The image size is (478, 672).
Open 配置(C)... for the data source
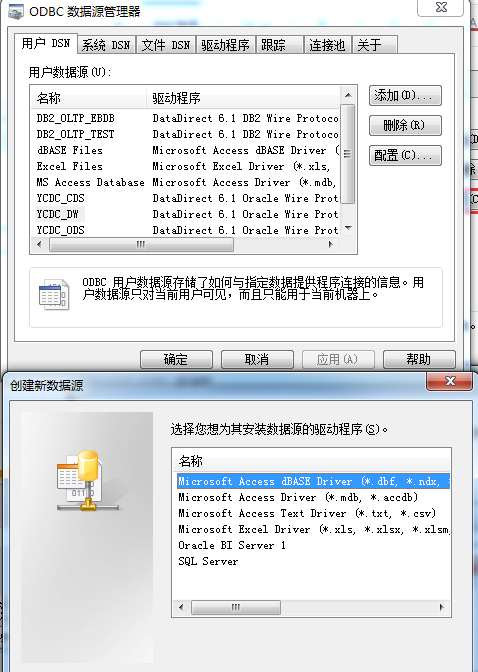click(405, 155)
